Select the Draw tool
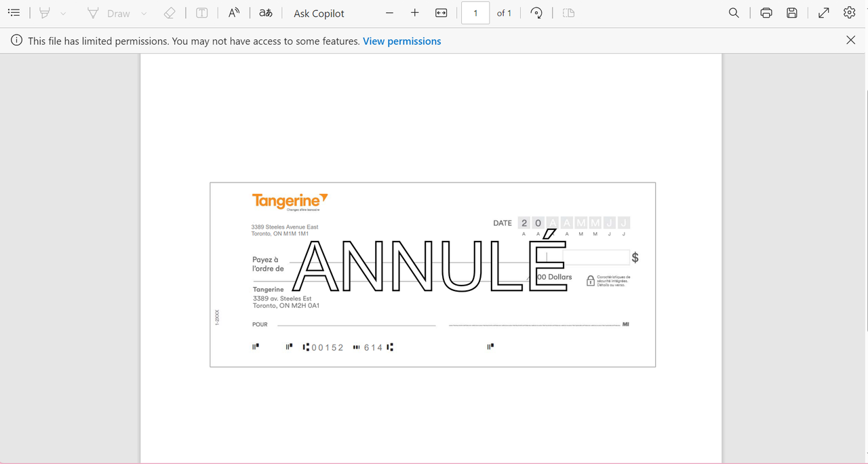 (108, 13)
